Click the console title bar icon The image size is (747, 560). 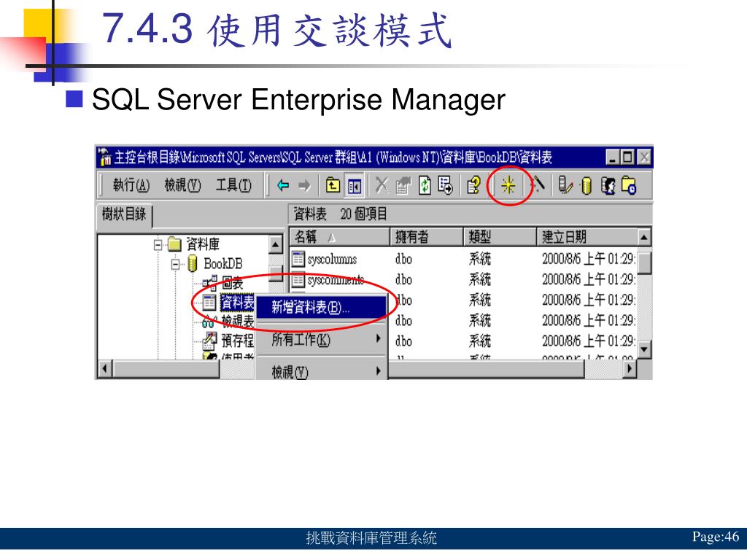(x=104, y=157)
